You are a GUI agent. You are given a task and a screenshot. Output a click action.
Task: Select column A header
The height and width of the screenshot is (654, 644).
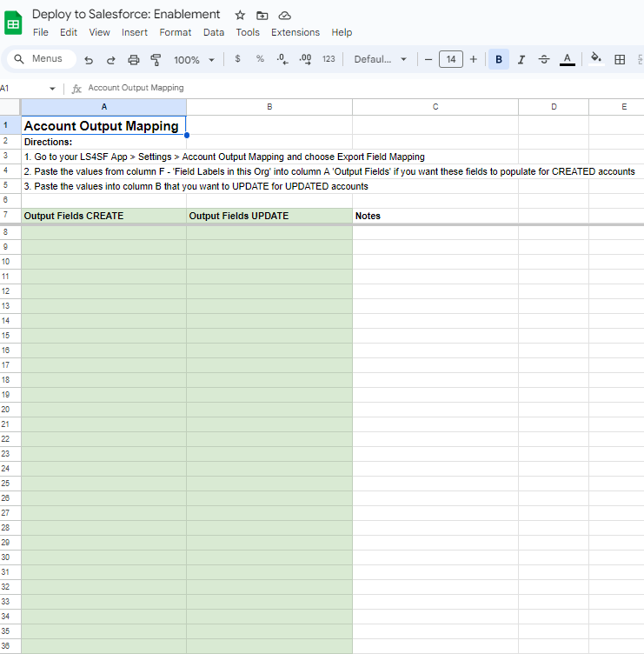click(x=103, y=107)
